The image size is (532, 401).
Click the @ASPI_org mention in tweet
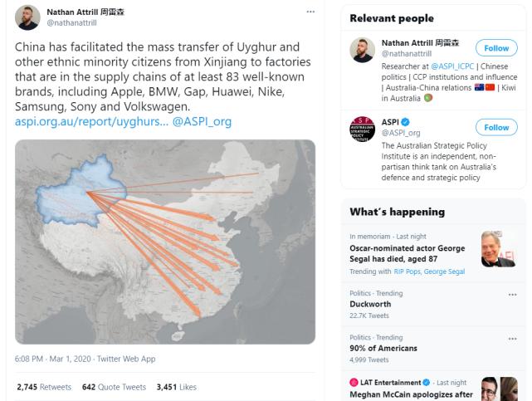click(202, 121)
